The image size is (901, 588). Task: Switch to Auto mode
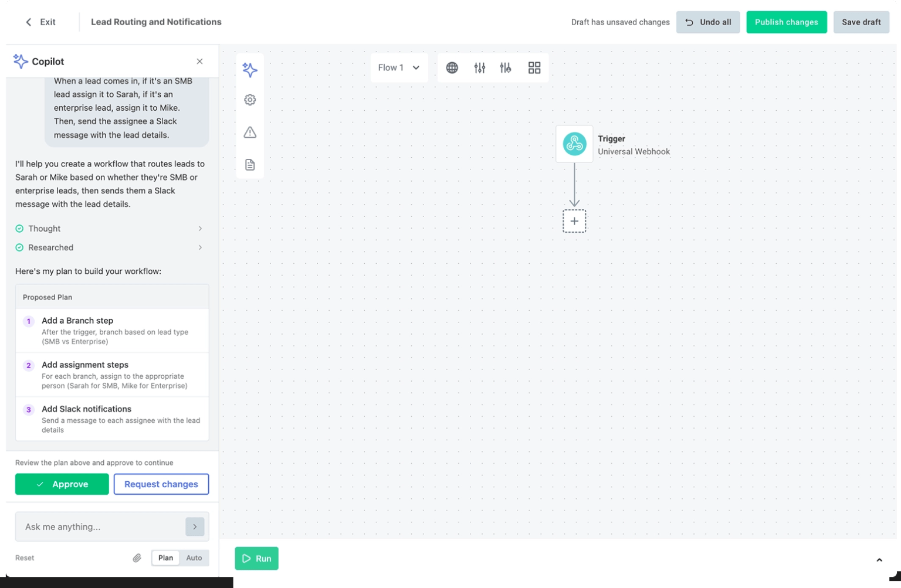194,558
